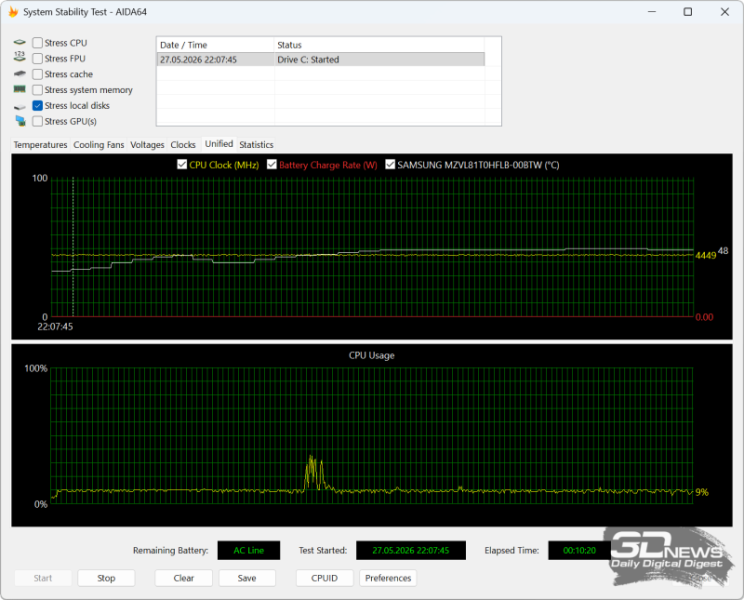Click the Status column header
The width and height of the screenshot is (744, 600).
coord(380,45)
